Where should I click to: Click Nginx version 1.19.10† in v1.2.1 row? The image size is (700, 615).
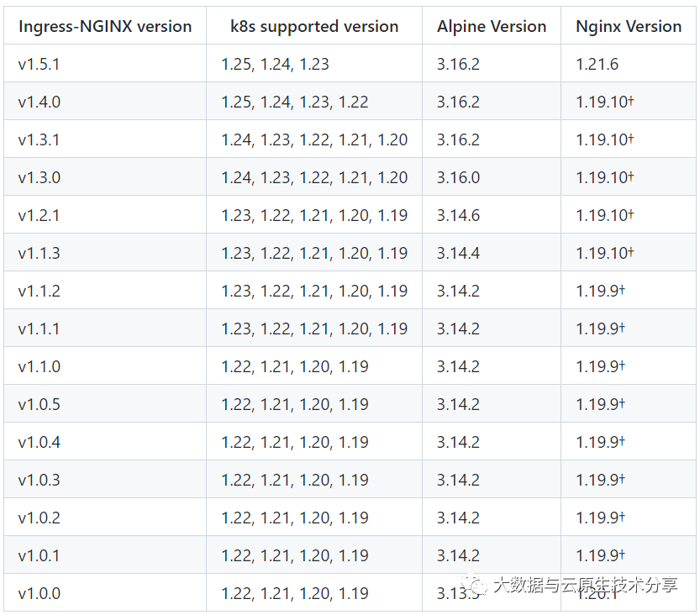[629, 215]
